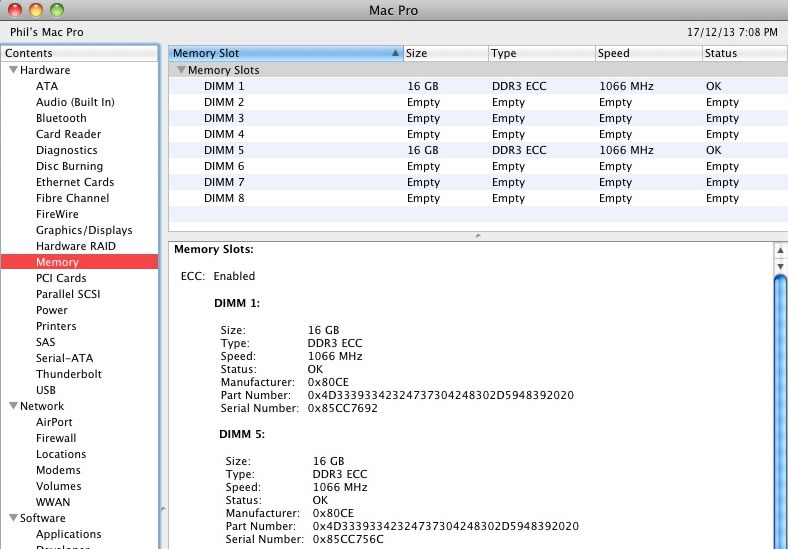Collapse the Network section triangle
This screenshot has height=549, width=788.
click(x=14, y=406)
